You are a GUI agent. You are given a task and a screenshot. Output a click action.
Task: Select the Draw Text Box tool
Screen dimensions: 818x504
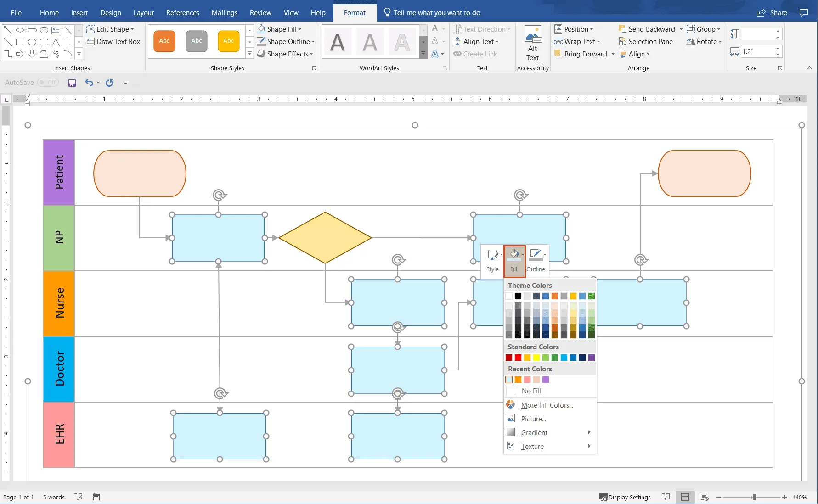click(113, 41)
